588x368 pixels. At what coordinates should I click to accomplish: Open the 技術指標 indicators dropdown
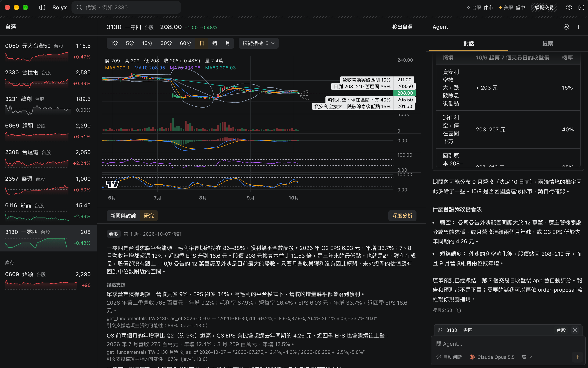click(258, 43)
